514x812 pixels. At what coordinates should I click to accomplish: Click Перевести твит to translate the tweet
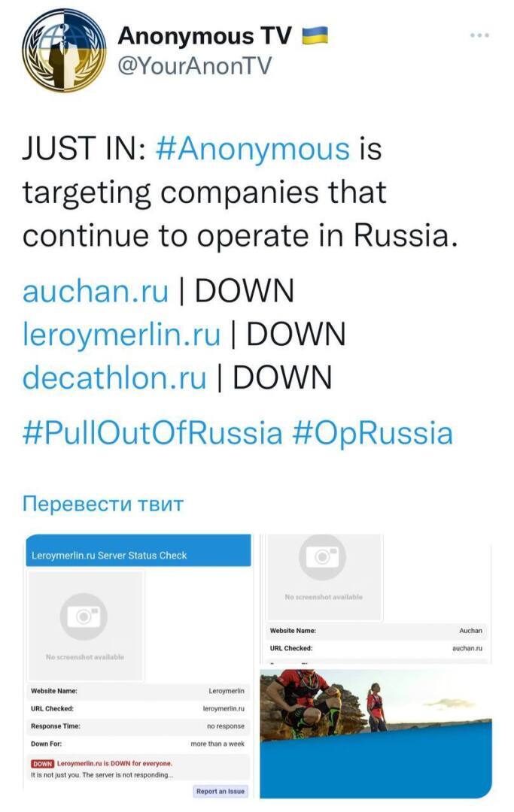pos(103,503)
